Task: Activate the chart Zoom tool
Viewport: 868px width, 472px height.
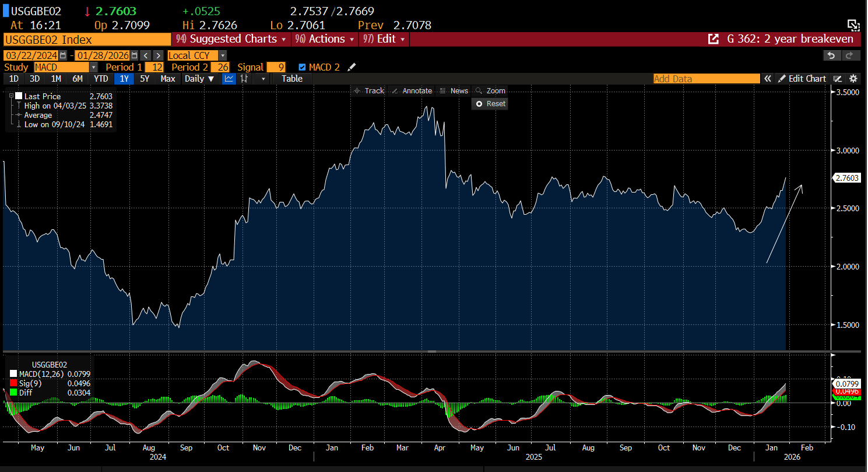Action: [x=490, y=91]
